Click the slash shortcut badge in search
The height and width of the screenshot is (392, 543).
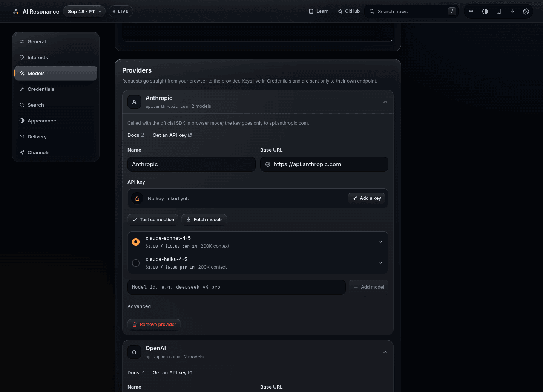tap(452, 11)
